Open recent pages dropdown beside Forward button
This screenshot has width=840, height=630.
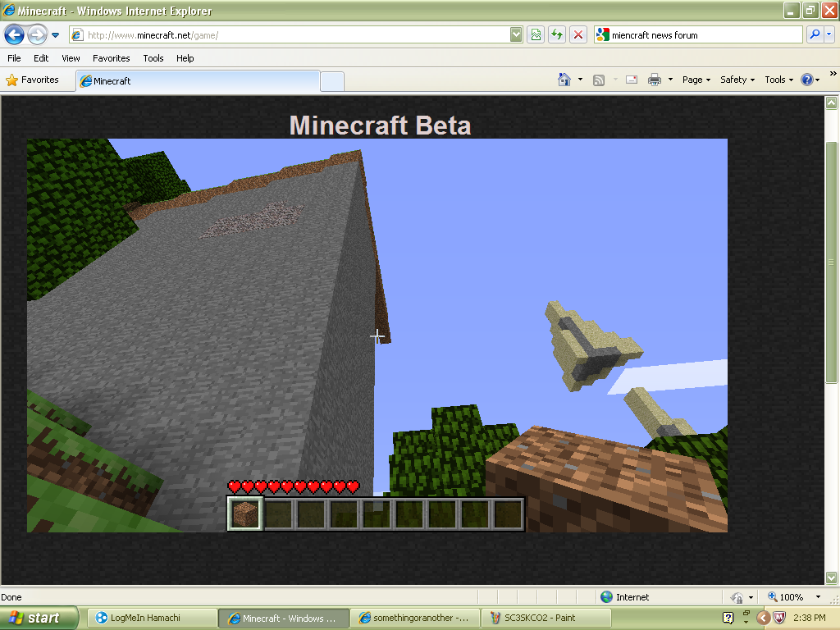tap(55, 35)
